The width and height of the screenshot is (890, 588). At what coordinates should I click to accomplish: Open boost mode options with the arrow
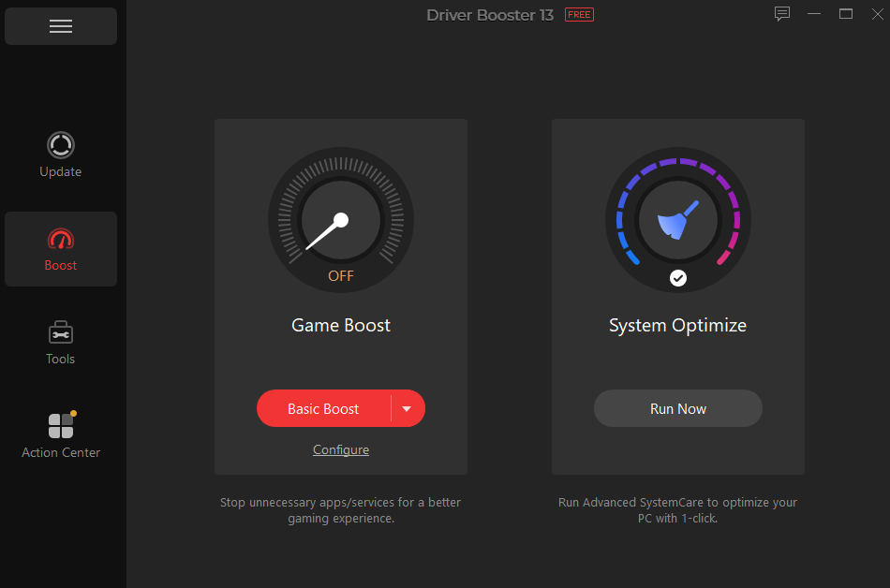(407, 408)
